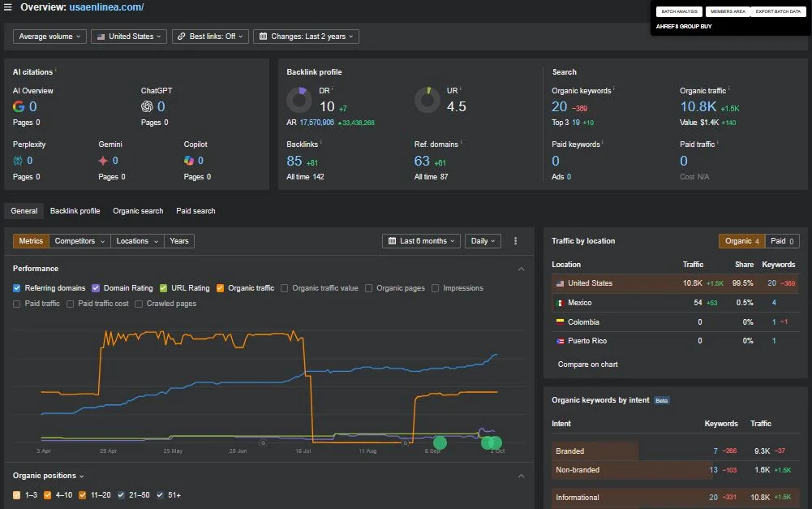Enable Paid traffic cost checkbox
812x509 pixels.
pos(70,304)
